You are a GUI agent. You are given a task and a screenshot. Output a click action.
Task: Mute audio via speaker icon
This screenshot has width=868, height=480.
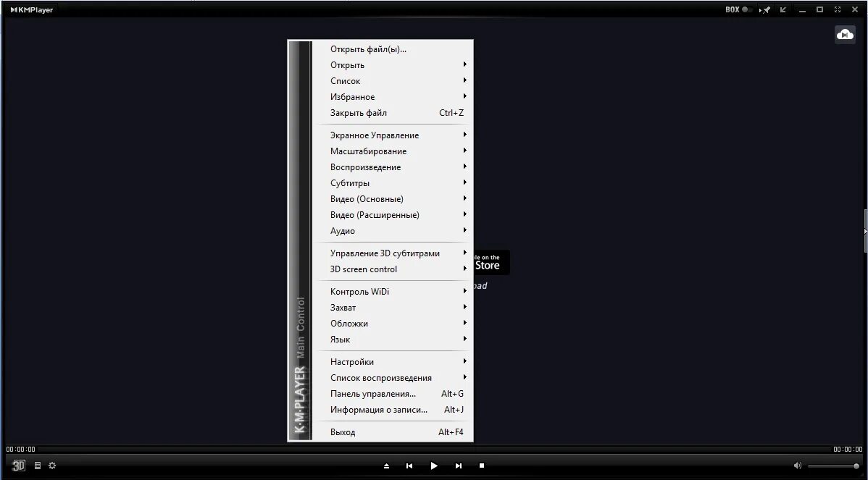click(798, 466)
